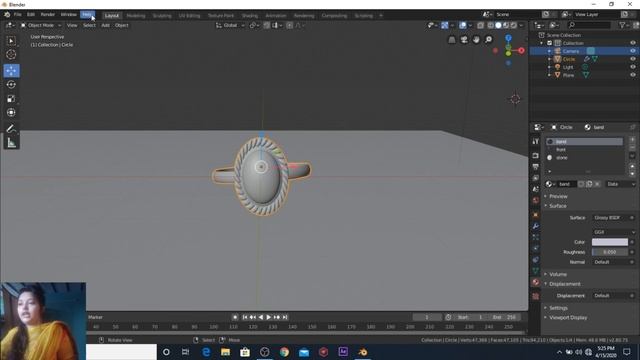The height and width of the screenshot is (360, 640).
Task: Open the Modifiers wrench tab
Action: pyautogui.click(x=536, y=226)
